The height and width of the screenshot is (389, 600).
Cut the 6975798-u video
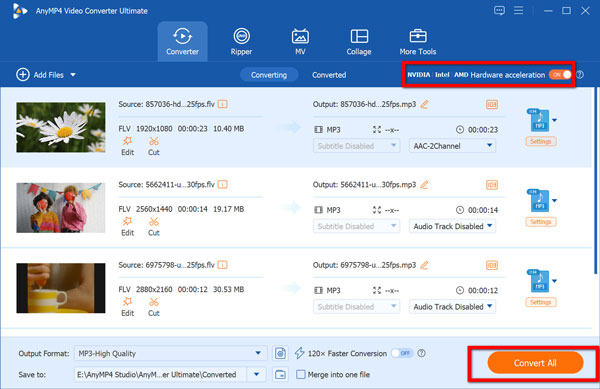[154, 307]
